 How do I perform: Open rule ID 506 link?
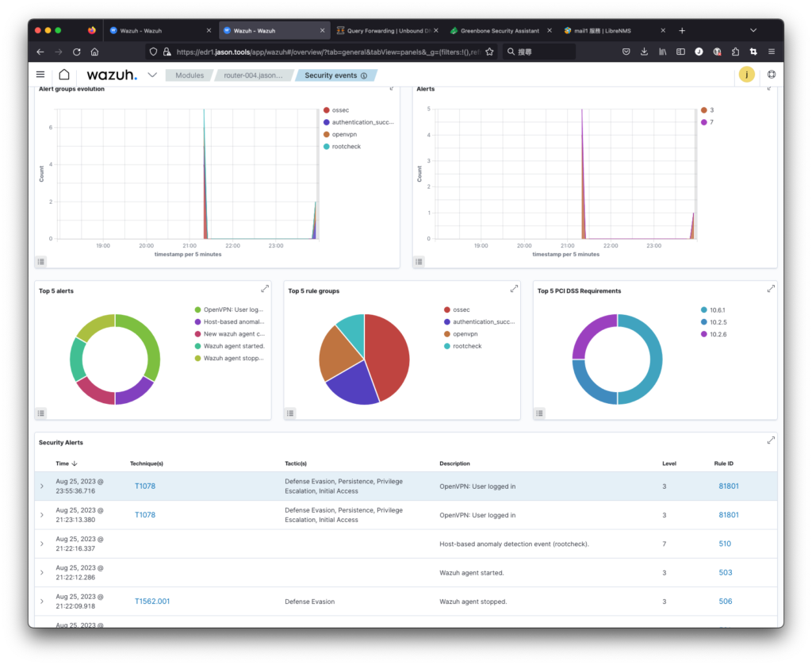(x=726, y=602)
